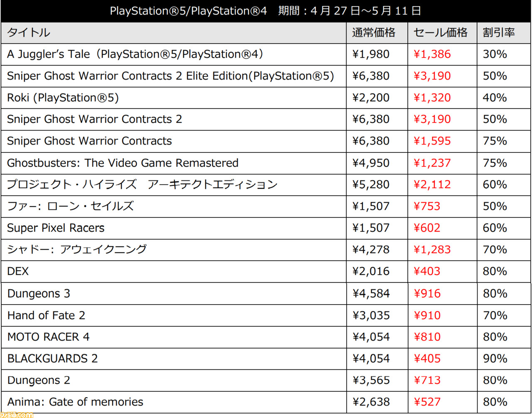Click regular price ¥4,584

point(371,294)
